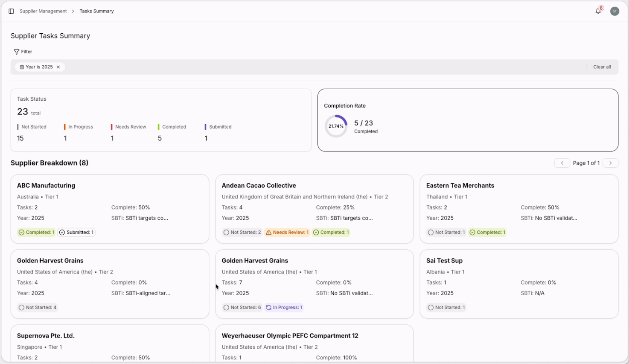Viewport: 629px width, 364px height.
Task: Click the Supplier Breakdown (8) heading
Action: (50, 163)
